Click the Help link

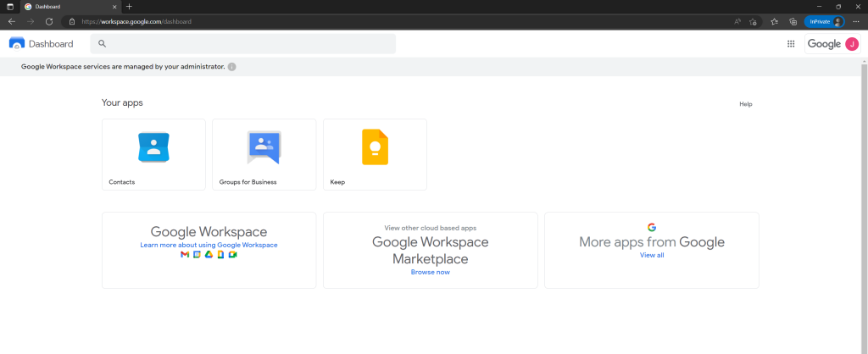point(746,104)
